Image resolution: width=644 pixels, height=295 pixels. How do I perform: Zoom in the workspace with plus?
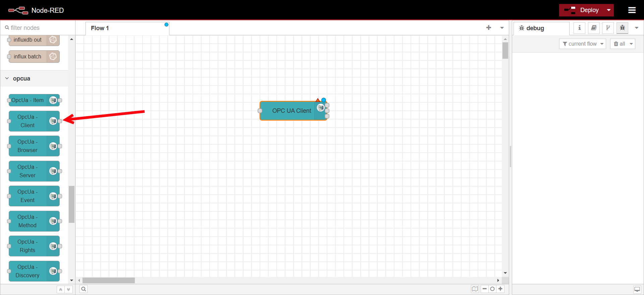500,289
